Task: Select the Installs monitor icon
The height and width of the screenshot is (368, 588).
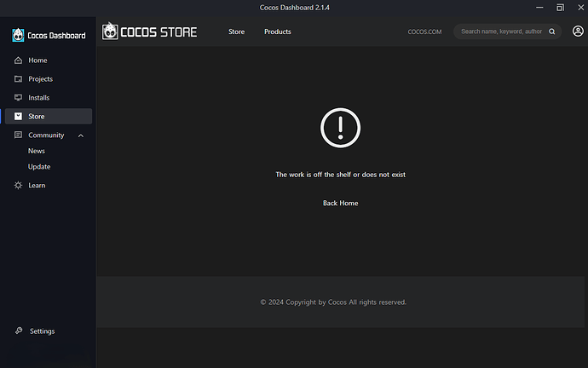Action: coord(18,98)
